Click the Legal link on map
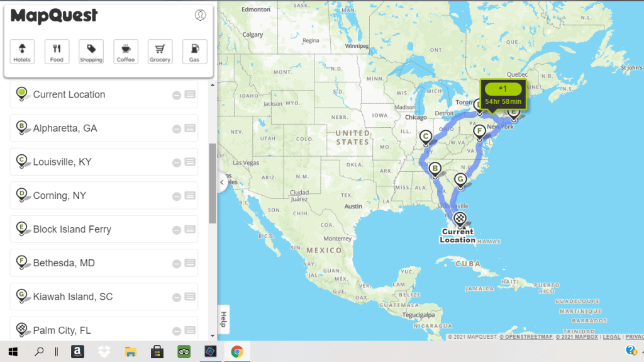The image size is (644, 362). [612, 337]
